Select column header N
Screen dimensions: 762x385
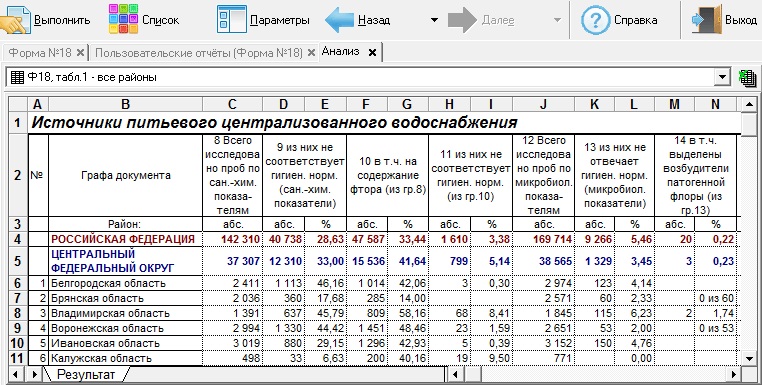[715, 104]
